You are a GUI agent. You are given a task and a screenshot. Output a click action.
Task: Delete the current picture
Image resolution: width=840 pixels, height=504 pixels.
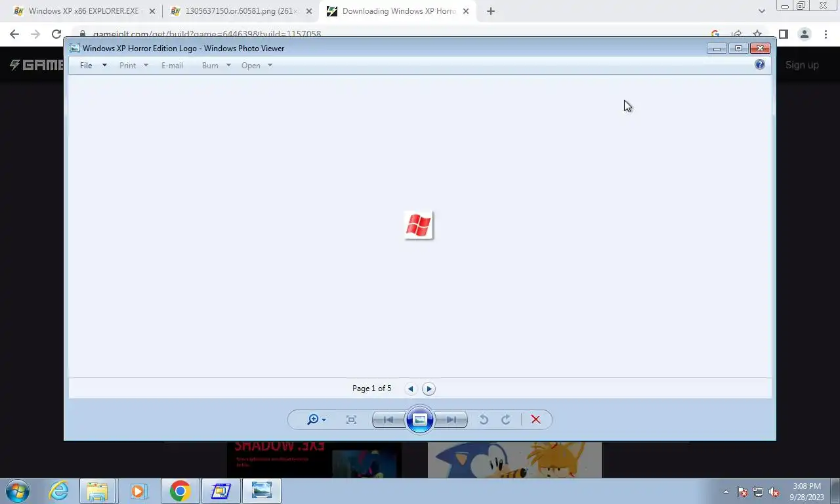click(x=535, y=420)
